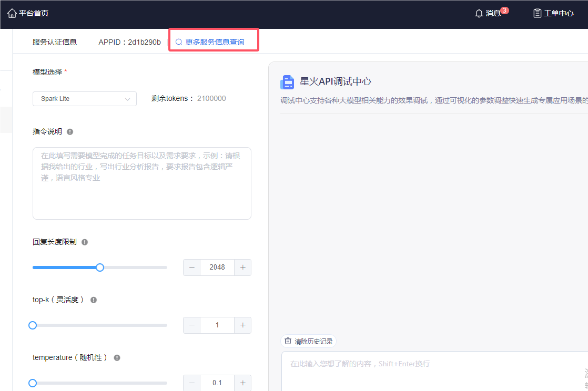This screenshot has width=588, height=391.
Task: Focus the chat input box 在此输入您想了解的内容
Action: coord(434,371)
